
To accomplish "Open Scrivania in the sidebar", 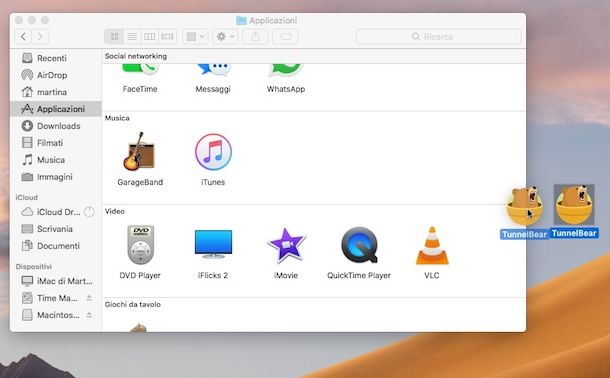I will coord(56,229).
